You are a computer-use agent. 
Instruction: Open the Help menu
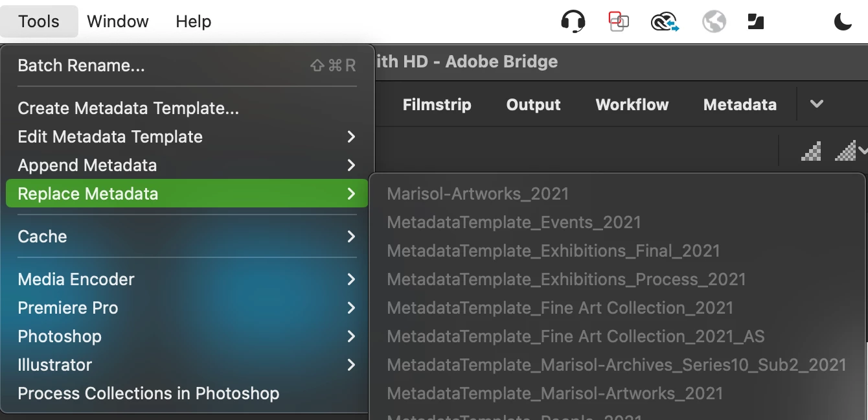pos(194,21)
